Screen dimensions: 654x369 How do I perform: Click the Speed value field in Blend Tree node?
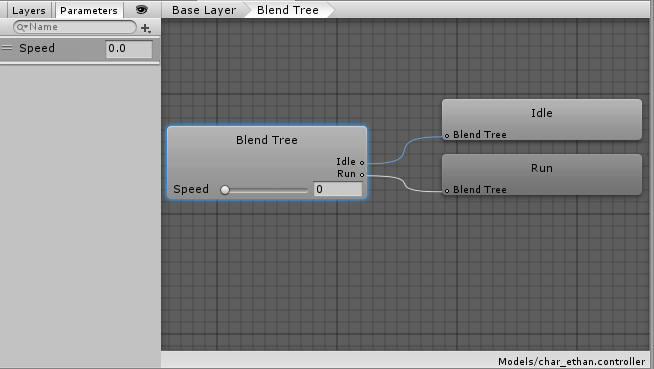pos(338,189)
